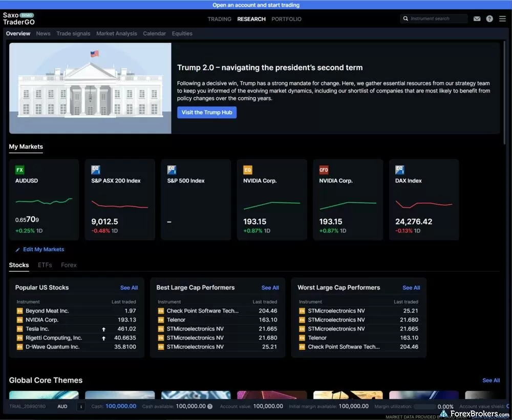Open the Market Analysis section
Screen dimensions: 512x420
116,33
